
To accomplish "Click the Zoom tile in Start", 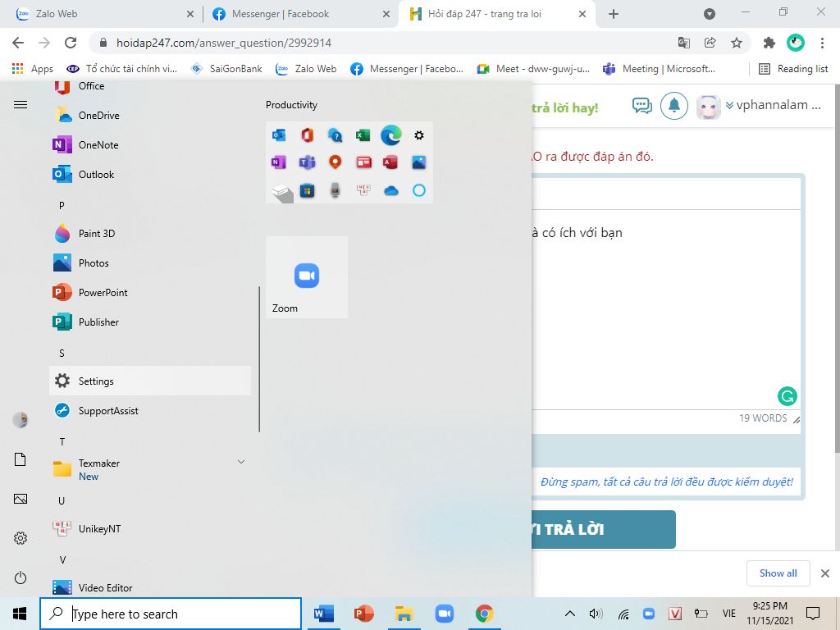I will pos(307,277).
